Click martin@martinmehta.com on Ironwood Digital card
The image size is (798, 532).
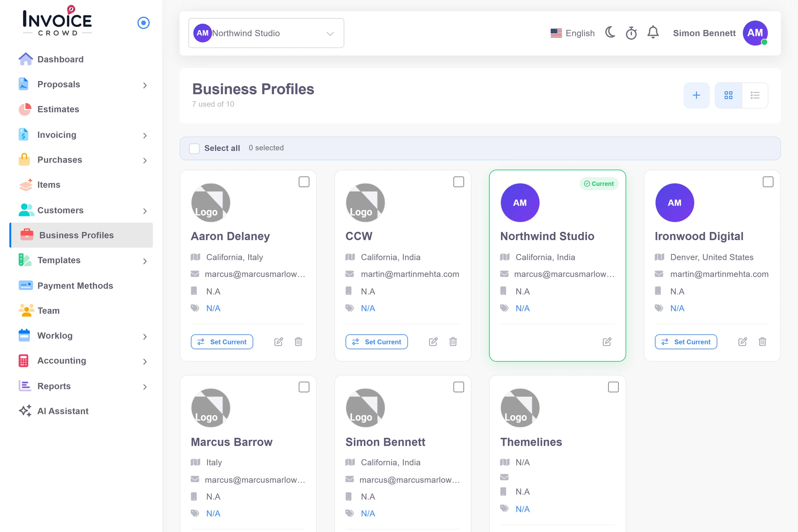pos(719,274)
